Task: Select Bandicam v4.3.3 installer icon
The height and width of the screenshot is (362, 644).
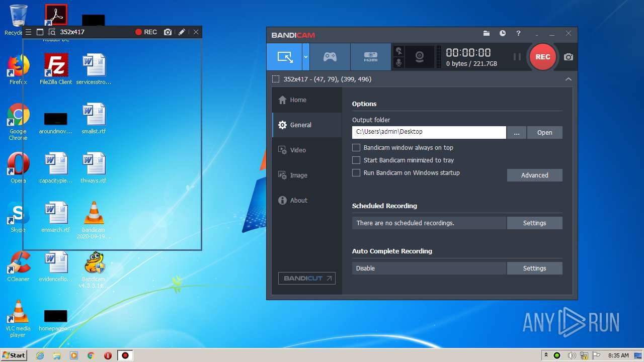Action: (x=94, y=269)
